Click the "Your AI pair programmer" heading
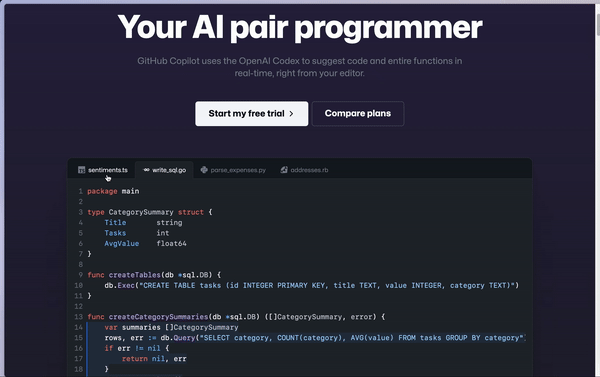The width and height of the screenshot is (600, 377). point(300,27)
